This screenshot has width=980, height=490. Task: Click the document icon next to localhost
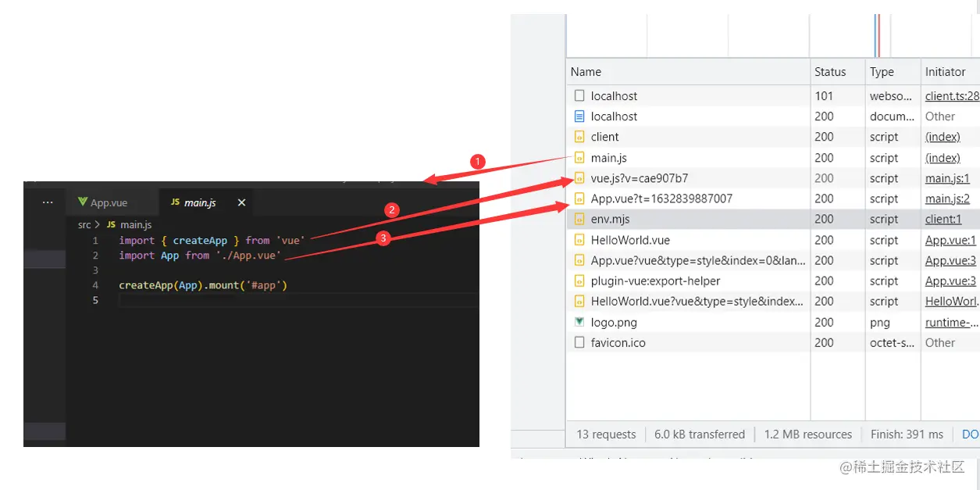(579, 116)
